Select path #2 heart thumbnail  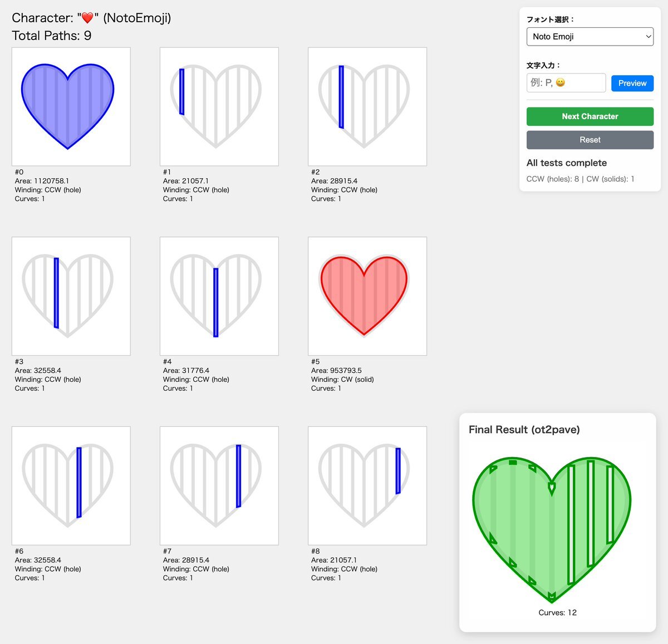[367, 106]
